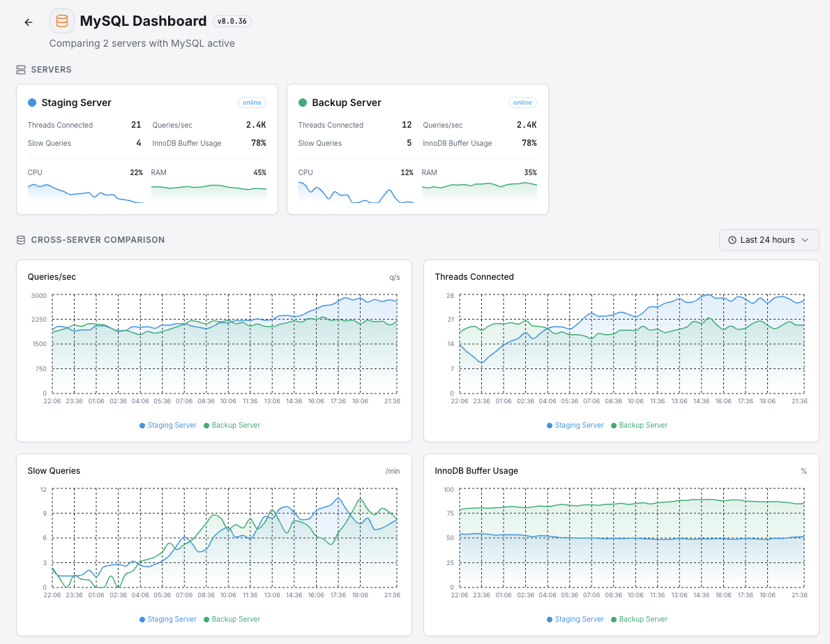Open the Last 24 hours dropdown

(x=769, y=240)
